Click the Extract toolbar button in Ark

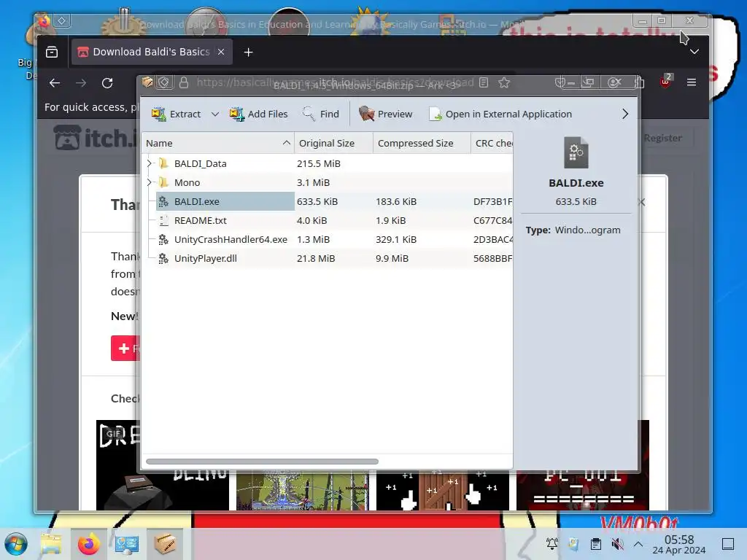[176, 114]
